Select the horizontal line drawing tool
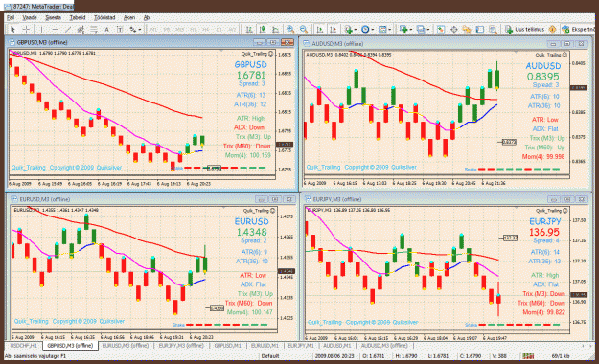This screenshot has height=364, width=599. [55, 30]
